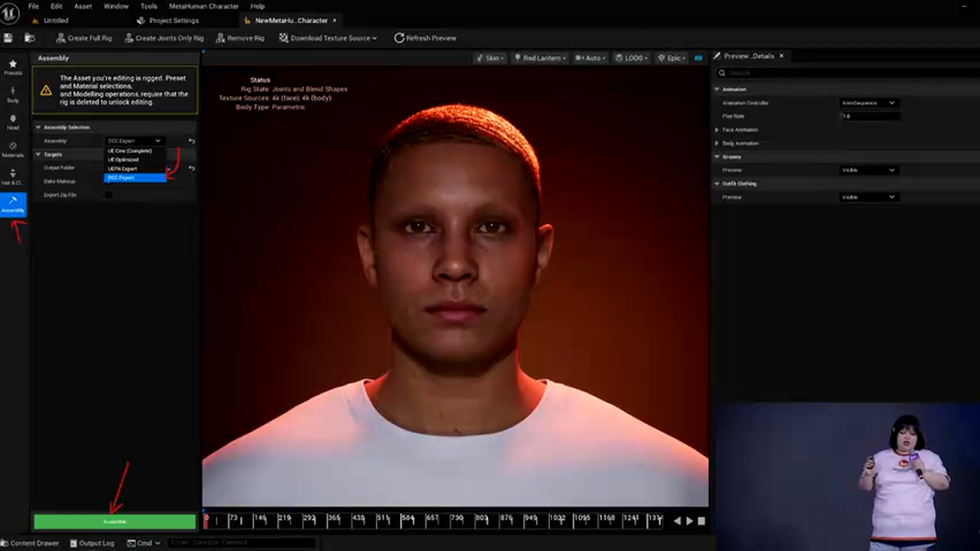
Task: Open the Grooms Preview visibility dropdown
Action: (868, 170)
